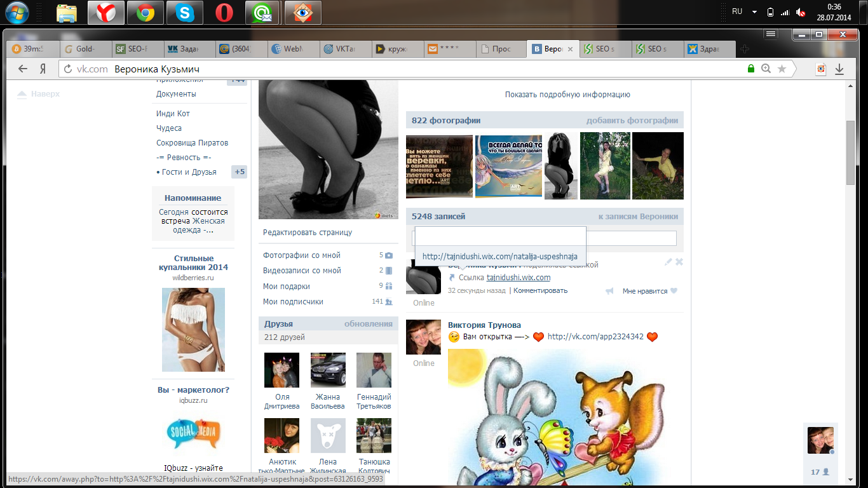Image resolution: width=868 pixels, height=488 pixels.
Task: Switch to the Прос tab
Action: coord(500,49)
